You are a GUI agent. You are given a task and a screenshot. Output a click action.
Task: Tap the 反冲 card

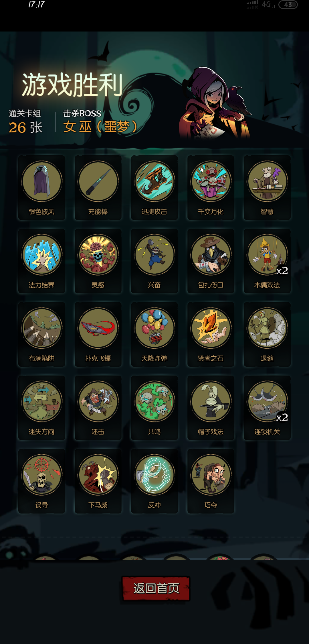(x=154, y=481)
